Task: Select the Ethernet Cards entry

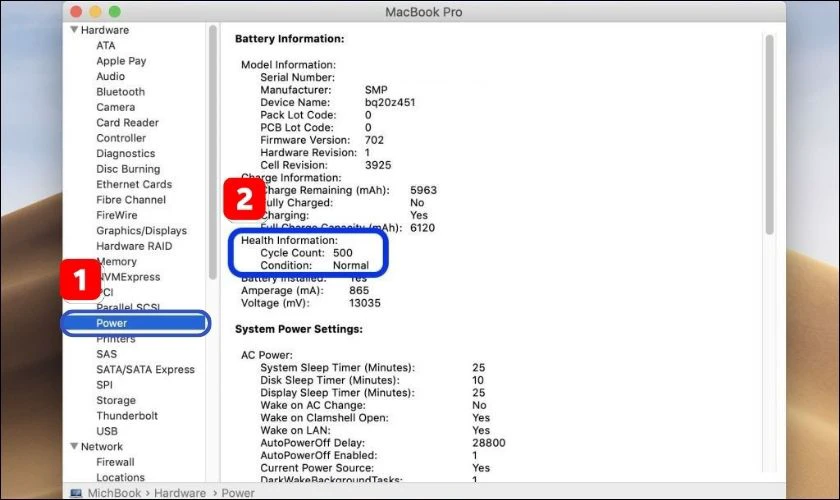Action: pos(134,184)
